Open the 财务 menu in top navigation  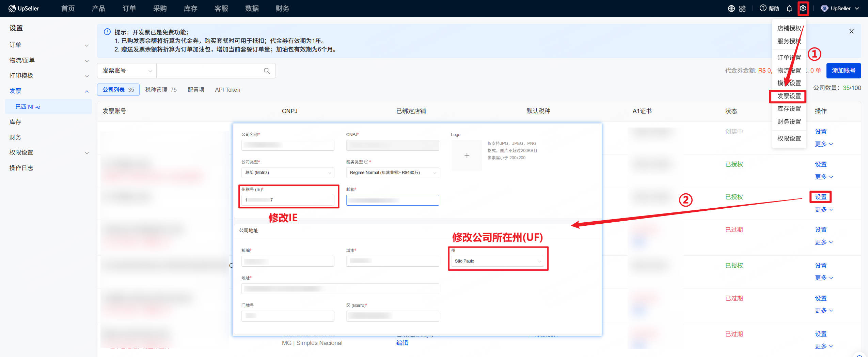point(281,9)
